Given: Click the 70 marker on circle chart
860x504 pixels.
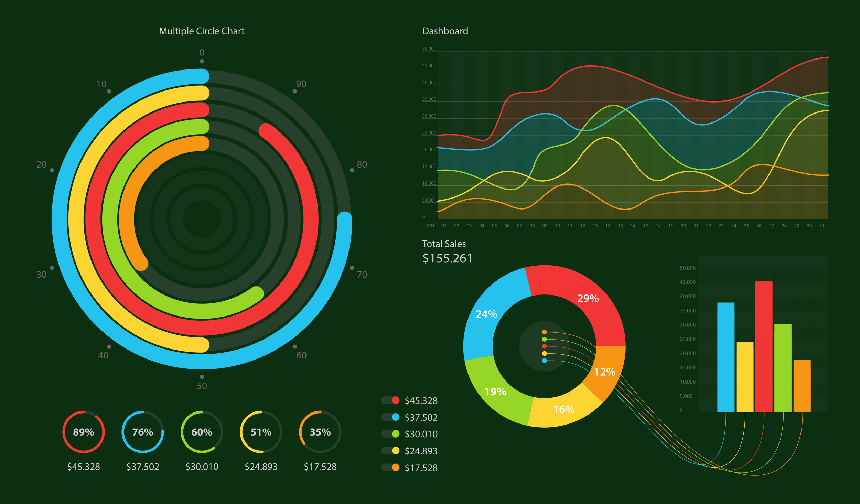Looking at the screenshot, I should tap(362, 275).
